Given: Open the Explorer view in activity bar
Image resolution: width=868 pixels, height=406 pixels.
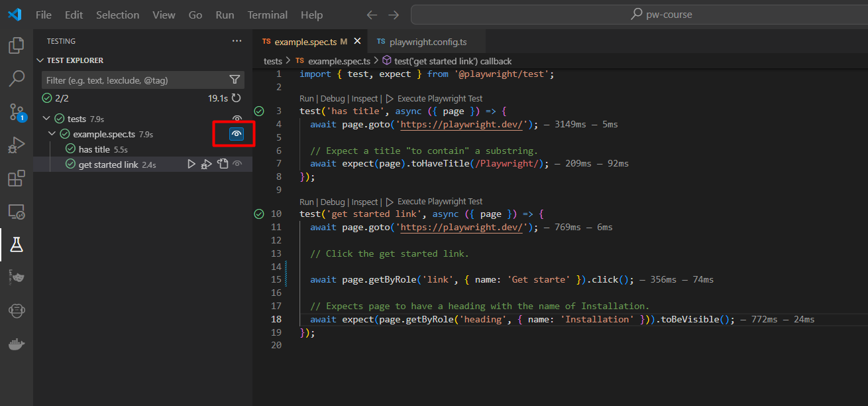Looking at the screenshot, I should tap(16, 46).
